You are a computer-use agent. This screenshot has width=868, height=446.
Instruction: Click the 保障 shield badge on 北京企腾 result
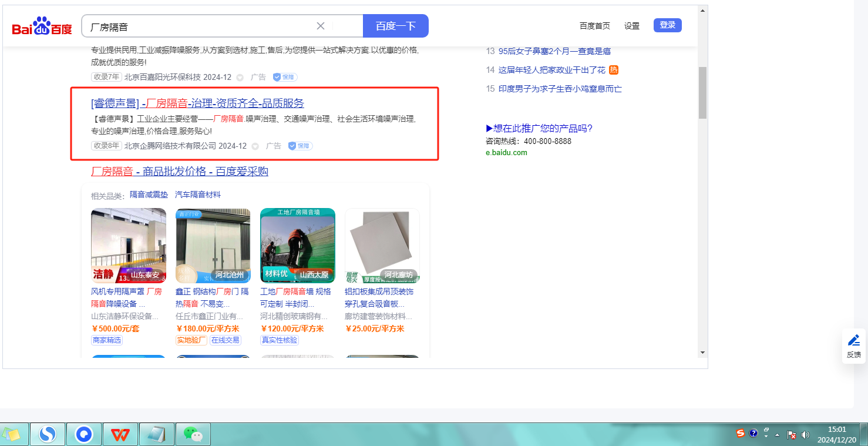coord(300,146)
